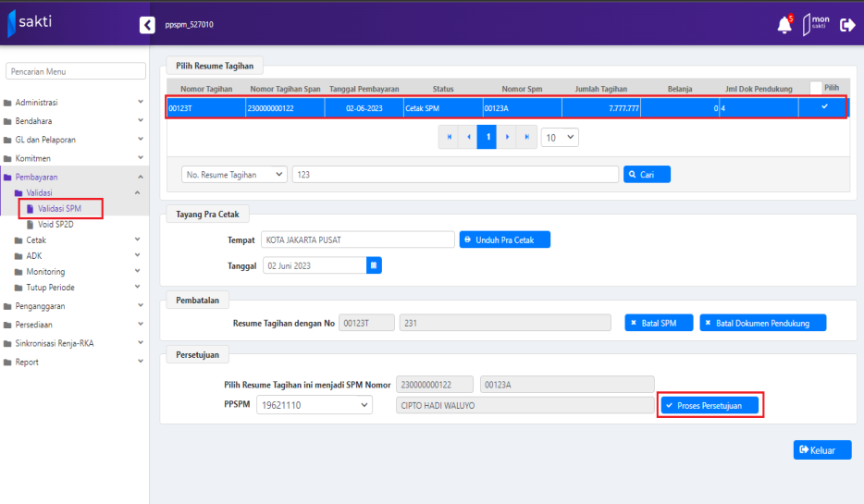Click the Pencarian Menu search field
The height and width of the screenshot is (504, 864).
pyautogui.click(x=76, y=71)
